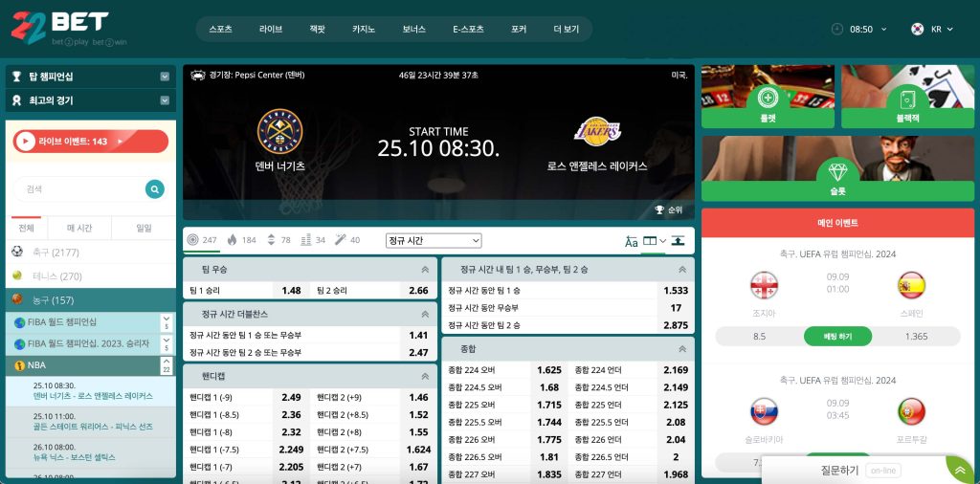Select the 40 special bets icon
The image size is (980, 484).
pyautogui.click(x=341, y=240)
